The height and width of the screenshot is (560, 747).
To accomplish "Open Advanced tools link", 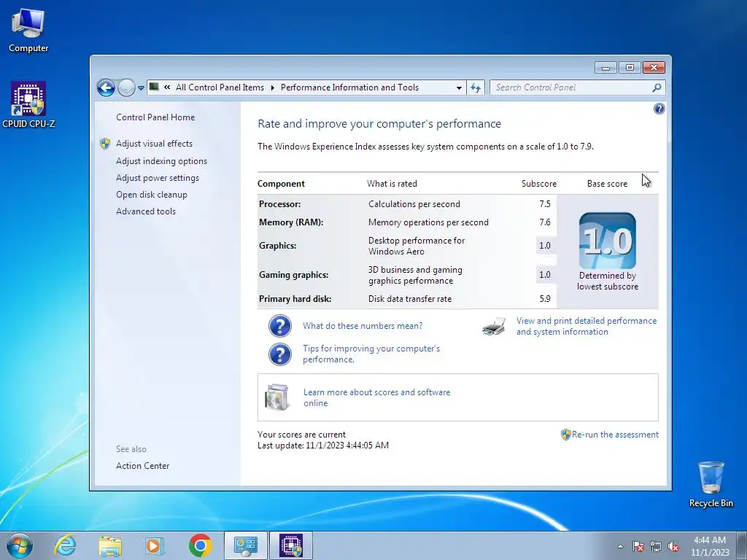I will tap(146, 211).
